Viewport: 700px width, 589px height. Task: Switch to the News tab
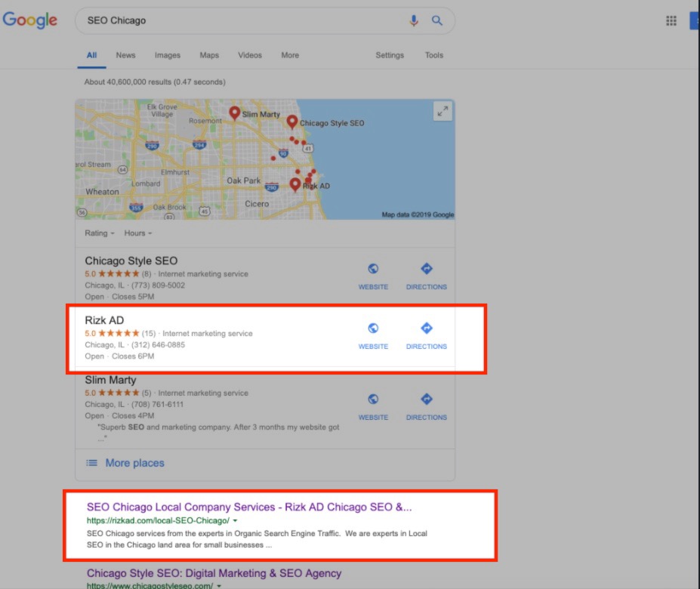[x=125, y=55]
